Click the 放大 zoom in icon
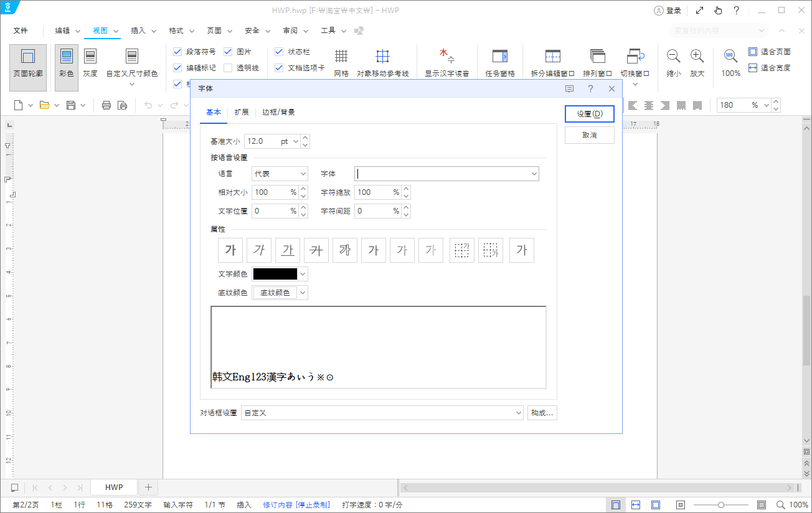The height and width of the screenshot is (513, 812). 697,62
